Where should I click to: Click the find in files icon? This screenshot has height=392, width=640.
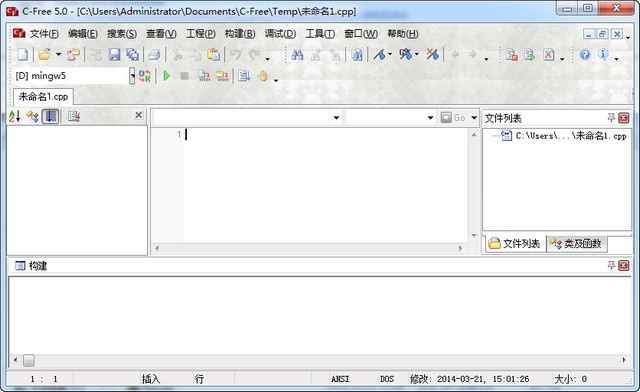pyautogui.click(x=357, y=54)
